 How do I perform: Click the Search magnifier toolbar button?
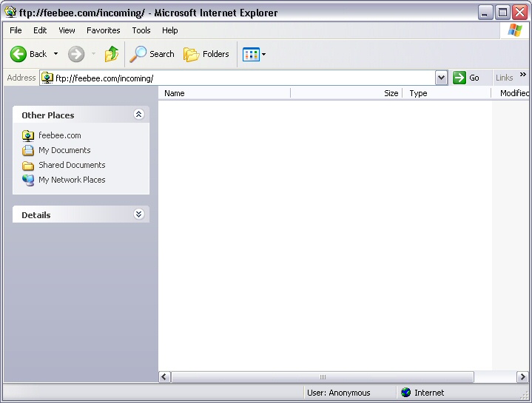pyautogui.click(x=152, y=54)
